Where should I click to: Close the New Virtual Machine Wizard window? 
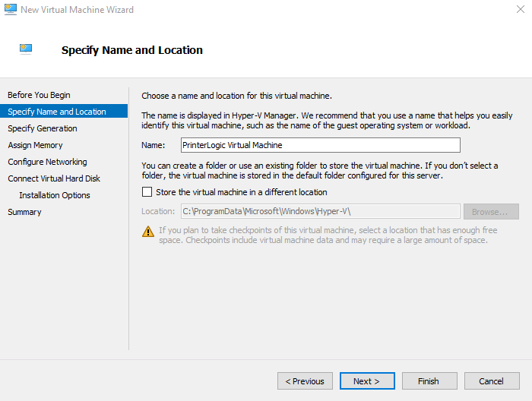(521, 9)
